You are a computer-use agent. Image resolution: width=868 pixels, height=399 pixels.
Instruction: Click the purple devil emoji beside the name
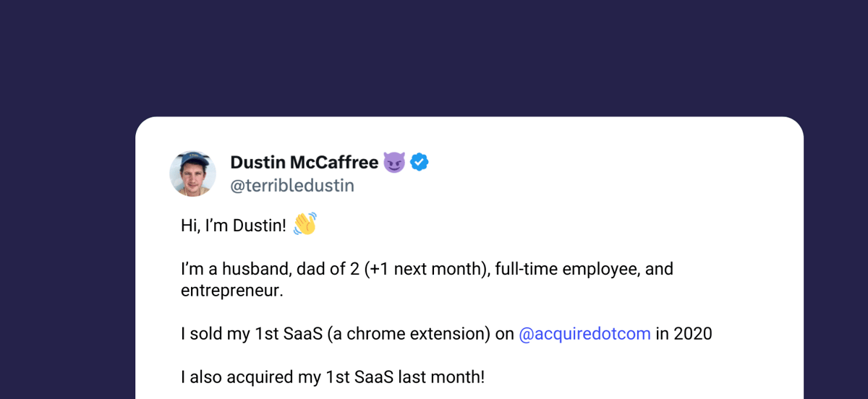(394, 163)
